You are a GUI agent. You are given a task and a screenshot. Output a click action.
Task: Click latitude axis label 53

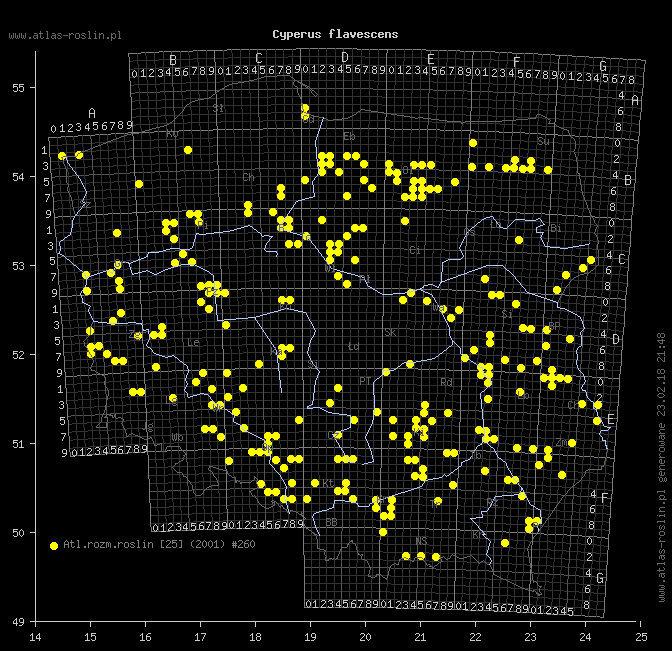pyautogui.click(x=18, y=266)
